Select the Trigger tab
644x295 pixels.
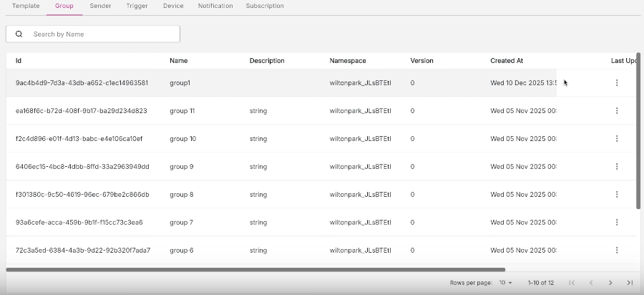pos(137,6)
